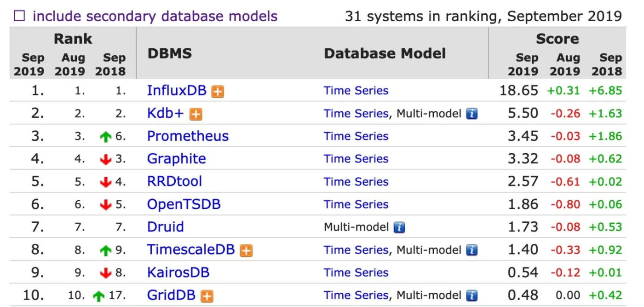Go to the RRDtool page

pos(174,181)
